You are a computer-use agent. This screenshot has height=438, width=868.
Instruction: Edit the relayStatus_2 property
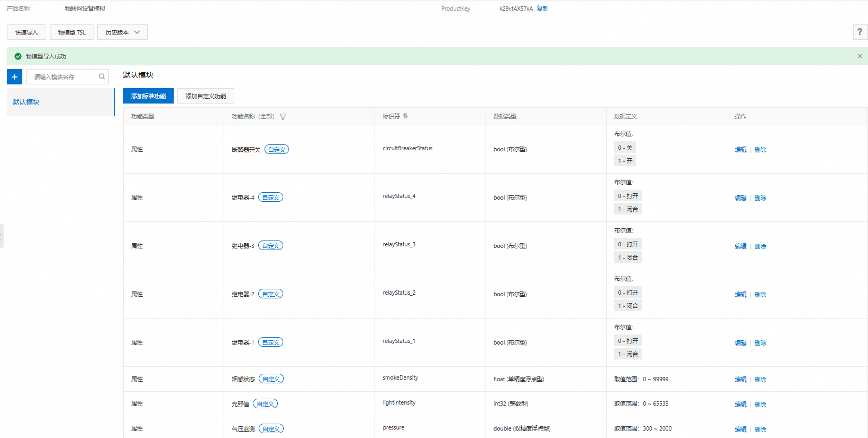point(741,295)
